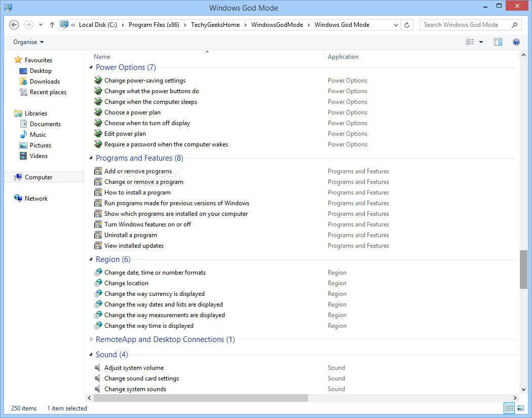This screenshot has height=418, width=532.
Task: Switch to details view in status bar
Action: 509,408
